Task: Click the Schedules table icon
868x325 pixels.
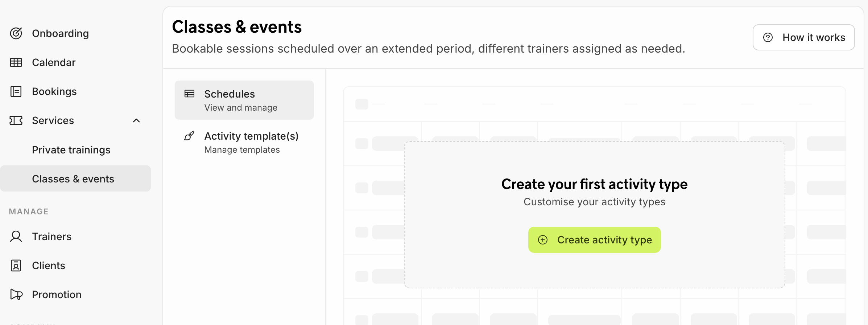Action: (190, 94)
